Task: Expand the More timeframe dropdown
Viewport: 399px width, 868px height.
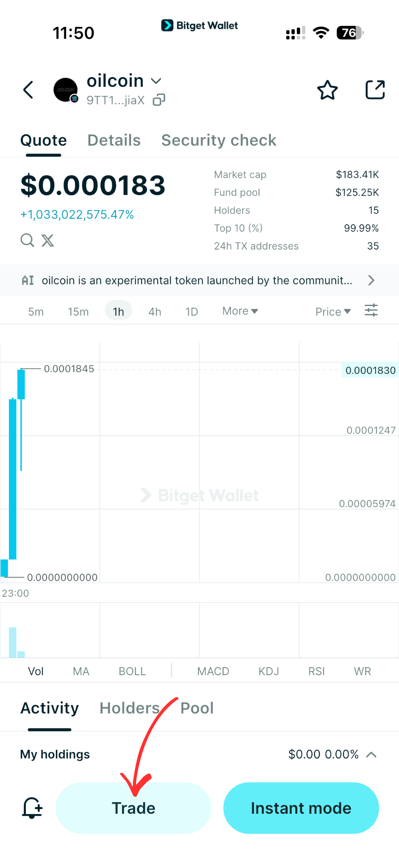Action: tap(240, 311)
